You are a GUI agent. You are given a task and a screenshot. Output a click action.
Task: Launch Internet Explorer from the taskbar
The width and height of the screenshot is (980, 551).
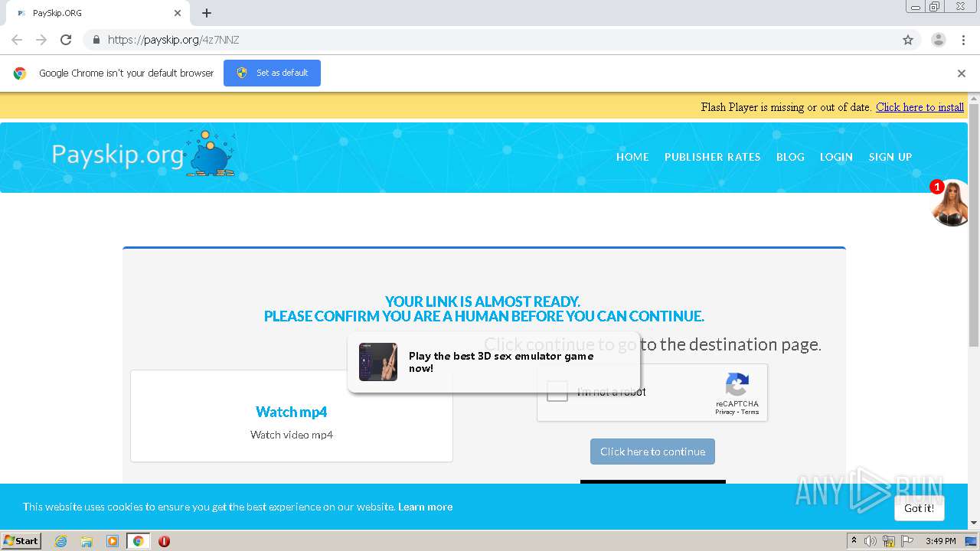tap(61, 541)
